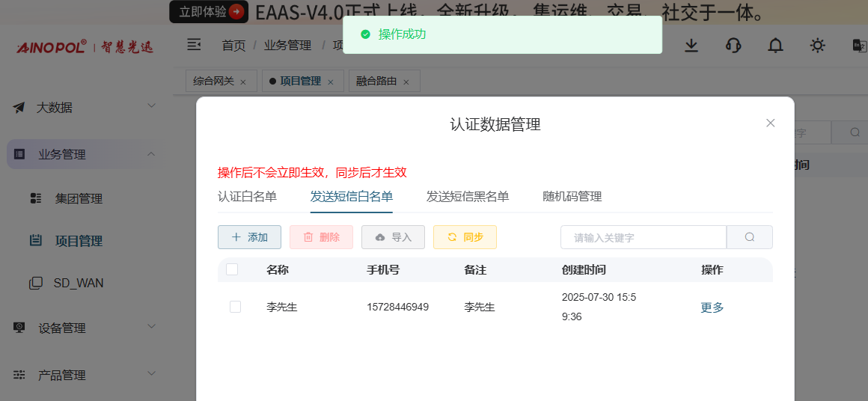
Task: Collapse sidebar with hamburger icon
Action: [194, 46]
